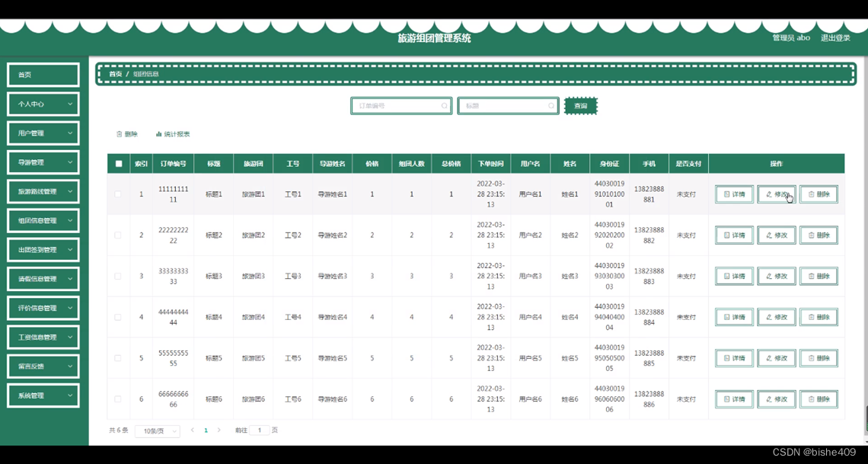Click 首页 in the breadcrumb
This screenshot has height=464, width=868.
[115, 74]
